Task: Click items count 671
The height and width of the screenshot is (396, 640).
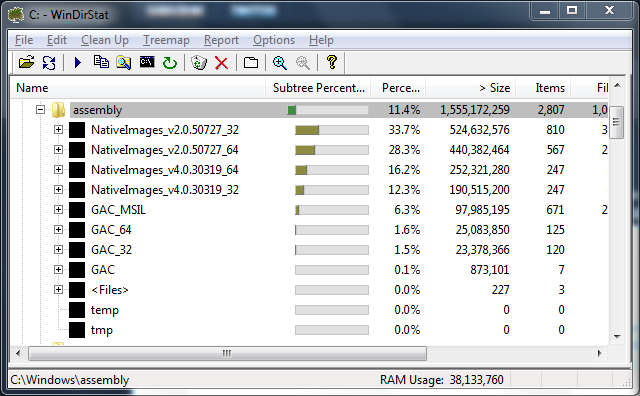Action: [556, 210]
